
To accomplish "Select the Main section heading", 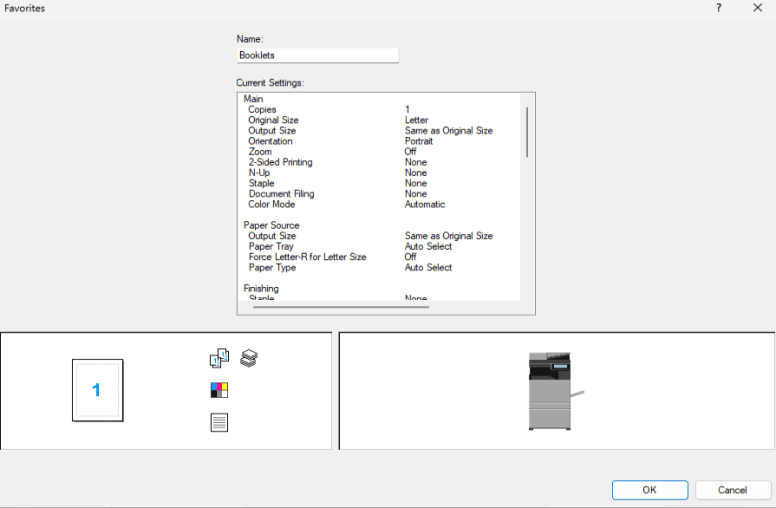I will coord(253,99).
